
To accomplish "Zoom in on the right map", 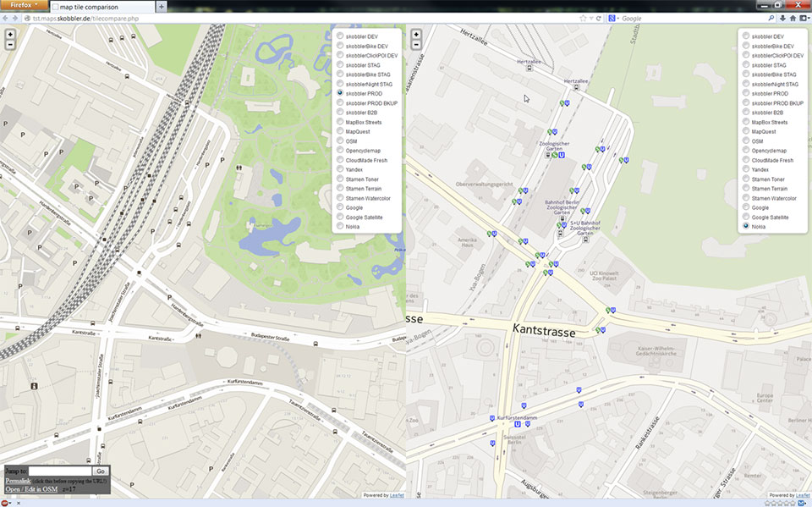I will (x=416, y=35).
